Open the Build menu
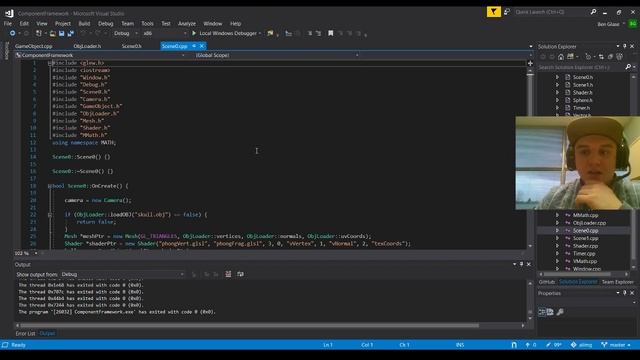 tap(84, 24)
